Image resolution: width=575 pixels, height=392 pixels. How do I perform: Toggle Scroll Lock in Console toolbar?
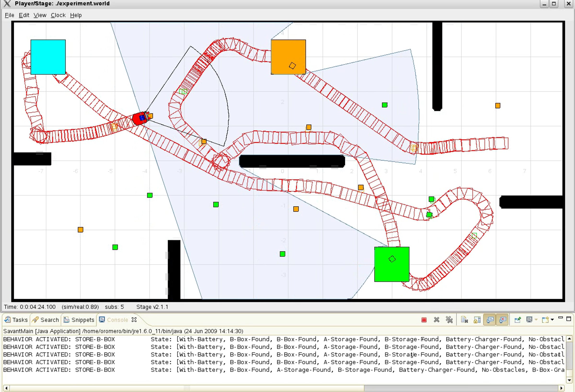(477, 320)
